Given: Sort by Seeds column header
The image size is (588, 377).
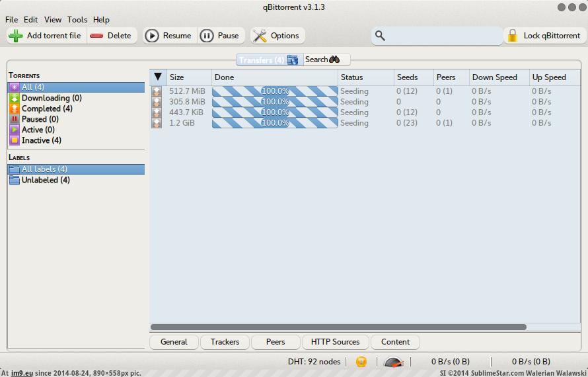Looking at the screenshot, I should tap(414, 77).
